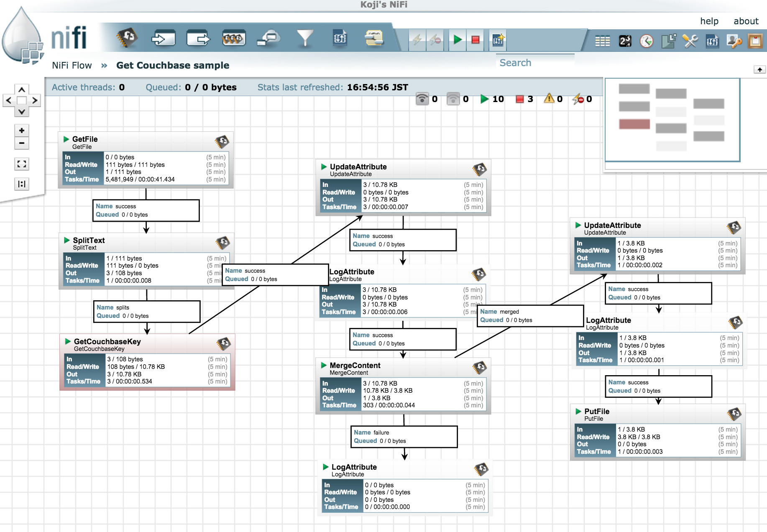767x532 pixels.
Task: Click the invalid components warning icon
Action: (549, 99)
